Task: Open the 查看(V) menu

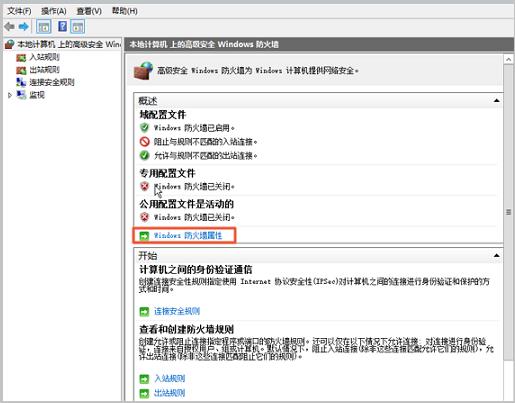Action: [x=89, y=11]
